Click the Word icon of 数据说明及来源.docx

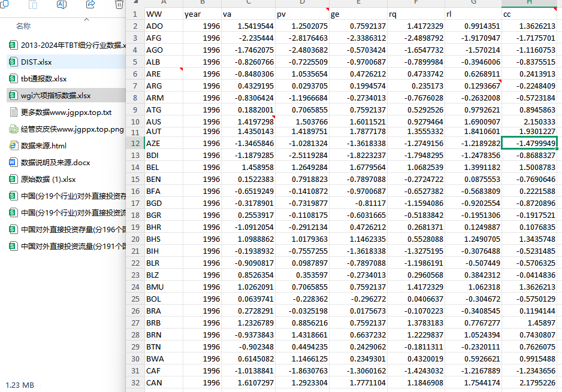pos(13,163)
